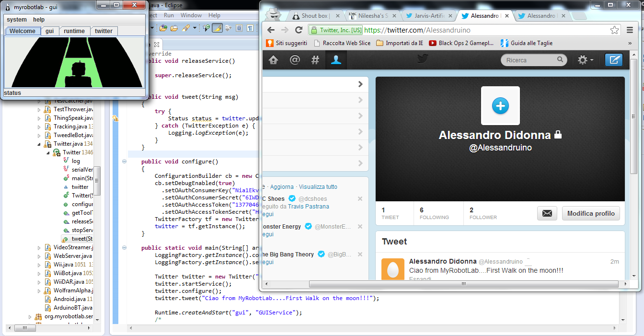Click the warning marker in the editor gutter
Viewport: 644px width, 336px height.
[x=115, y=118]
